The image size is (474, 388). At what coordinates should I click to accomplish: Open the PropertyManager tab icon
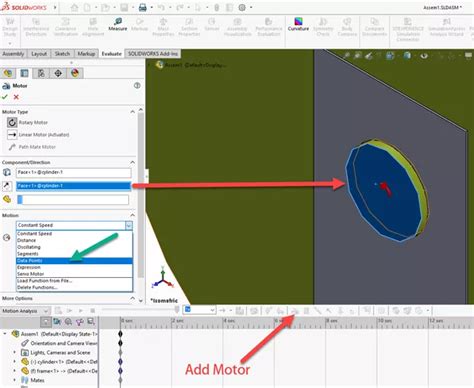tap(24, 73)
